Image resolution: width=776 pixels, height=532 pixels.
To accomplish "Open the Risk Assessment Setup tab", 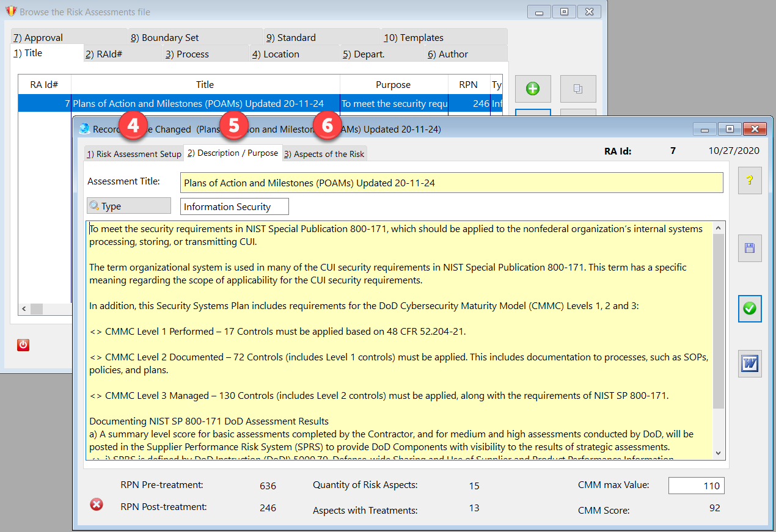I will [133, 154].
